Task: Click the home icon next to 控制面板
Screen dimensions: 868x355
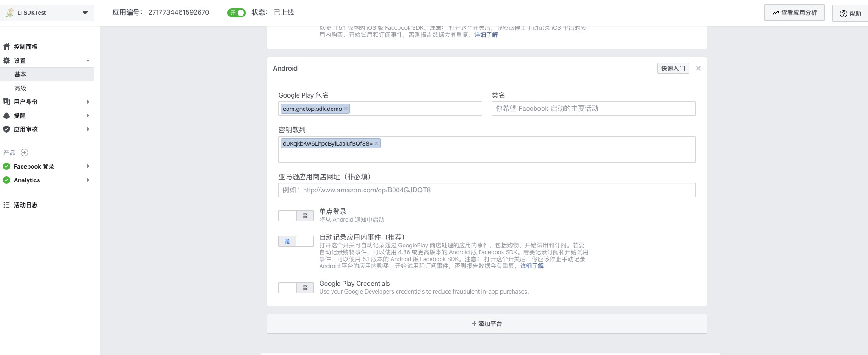Action: 6,47
